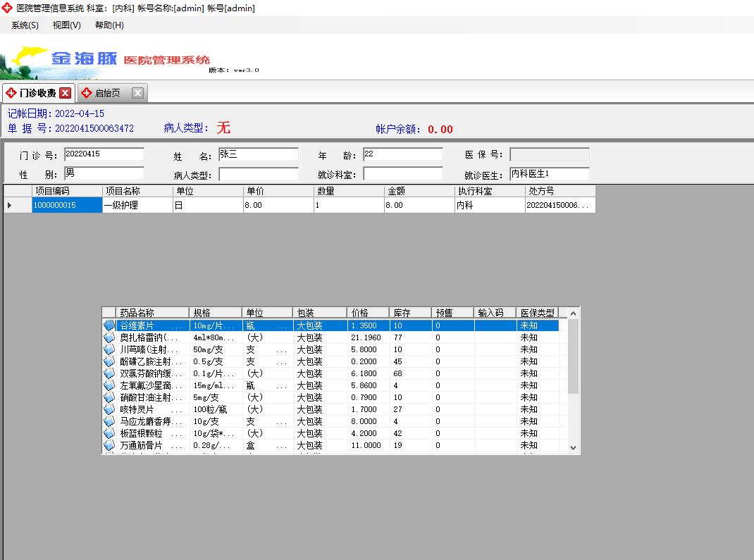754x560 pixels.
Task: Click the icon beside 奥扎格雷钠 row
Action: tap(109, 337)
